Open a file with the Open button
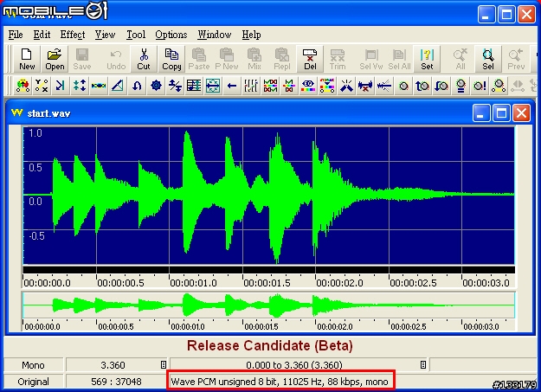The width and height of the screenshot is (541, 392). click(x=55, y=59)
